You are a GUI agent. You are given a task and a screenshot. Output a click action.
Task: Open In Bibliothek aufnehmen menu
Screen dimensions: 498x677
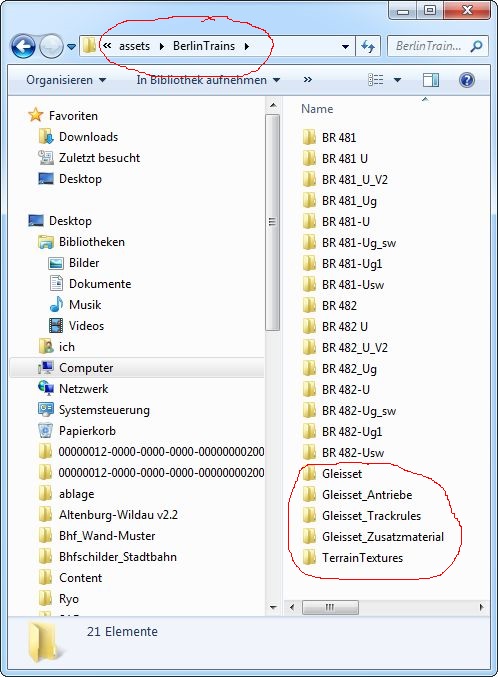pyautogui.click(x=208, y=80)
